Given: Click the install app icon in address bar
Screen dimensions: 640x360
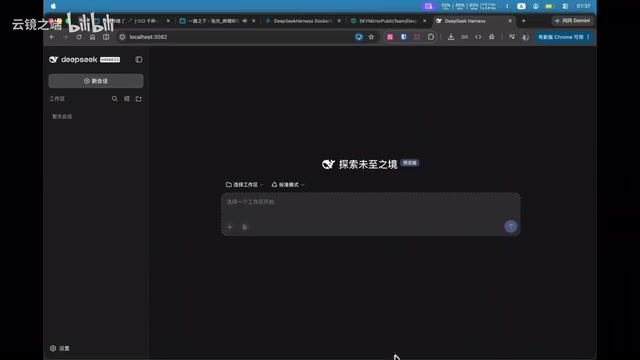Looking at the screenshot, I should tap(359, 37).
